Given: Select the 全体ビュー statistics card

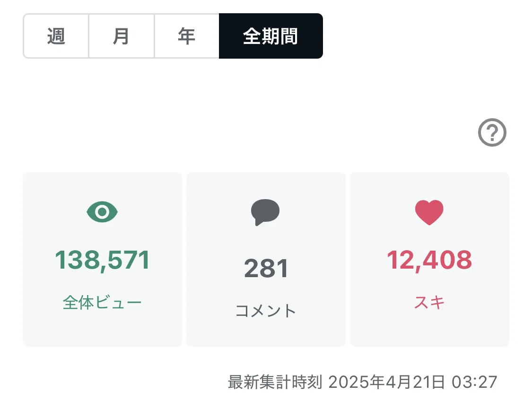Looking at the screenshot, I should click(102, 259).
